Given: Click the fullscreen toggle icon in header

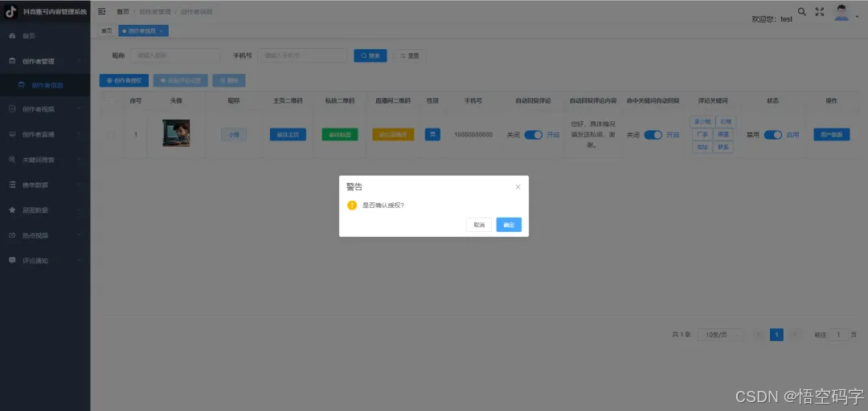Looking at the screenshot, I should (820, 11).
